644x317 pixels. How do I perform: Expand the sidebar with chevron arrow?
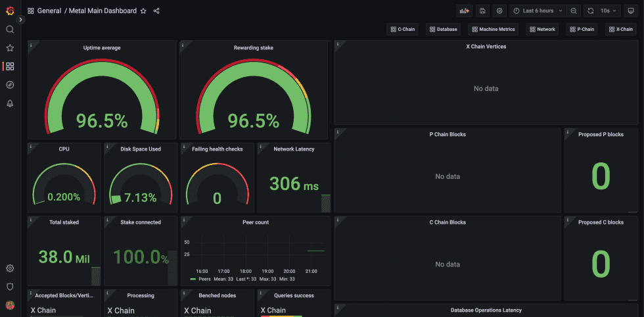tap(21, 20)
